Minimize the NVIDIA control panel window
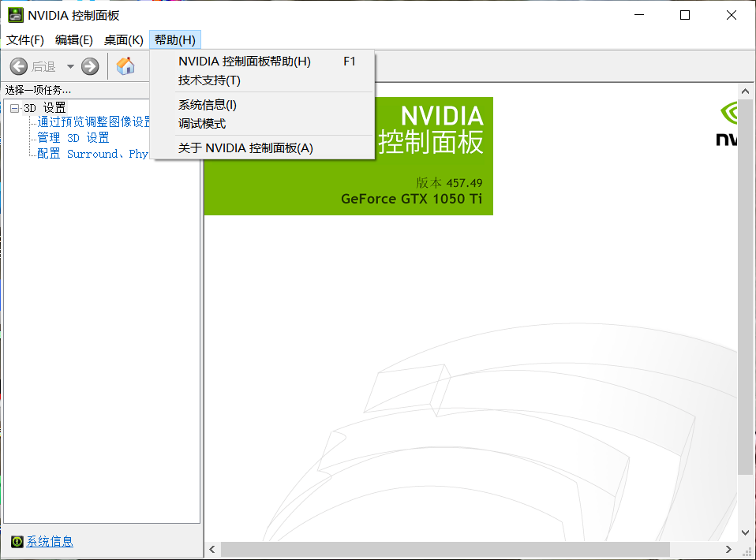 [639, 15]
